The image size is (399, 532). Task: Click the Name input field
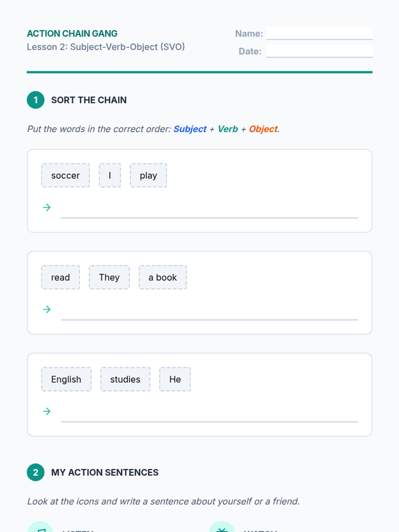click(x=319, y=33)
